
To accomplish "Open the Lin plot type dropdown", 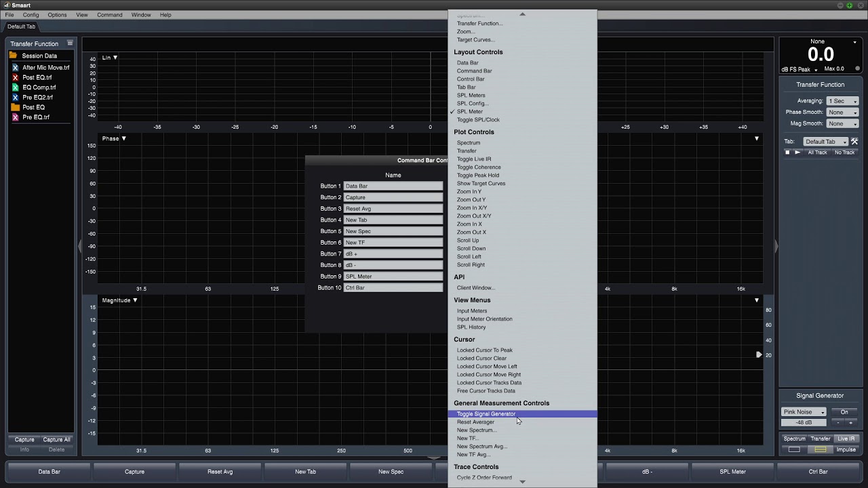I will click(110, 58).
